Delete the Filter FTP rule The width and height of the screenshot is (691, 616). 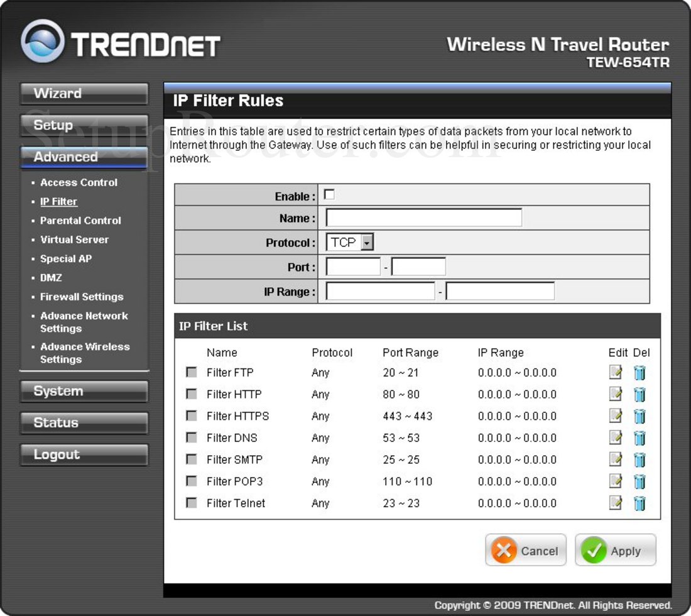coord(640,372)
